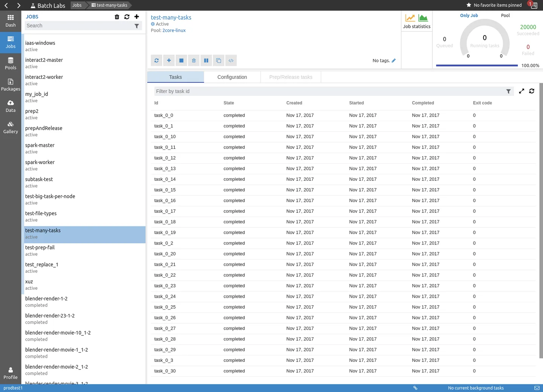Open the Packages section
The width and height of the screenshot is (543, 392).
(x=11, y=85)
